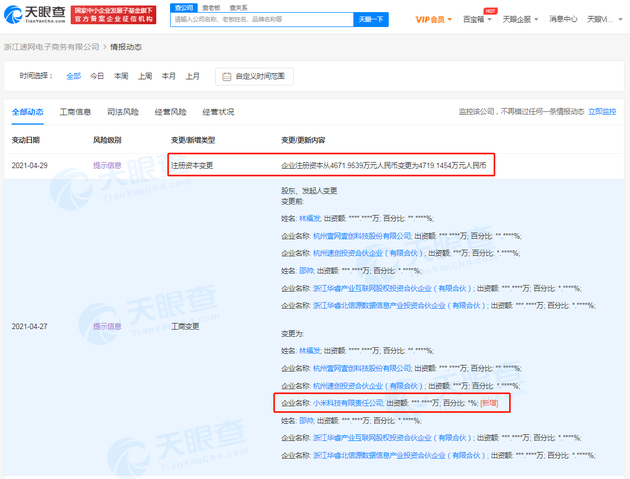Click the 天眼查 logo

point(35,15)
